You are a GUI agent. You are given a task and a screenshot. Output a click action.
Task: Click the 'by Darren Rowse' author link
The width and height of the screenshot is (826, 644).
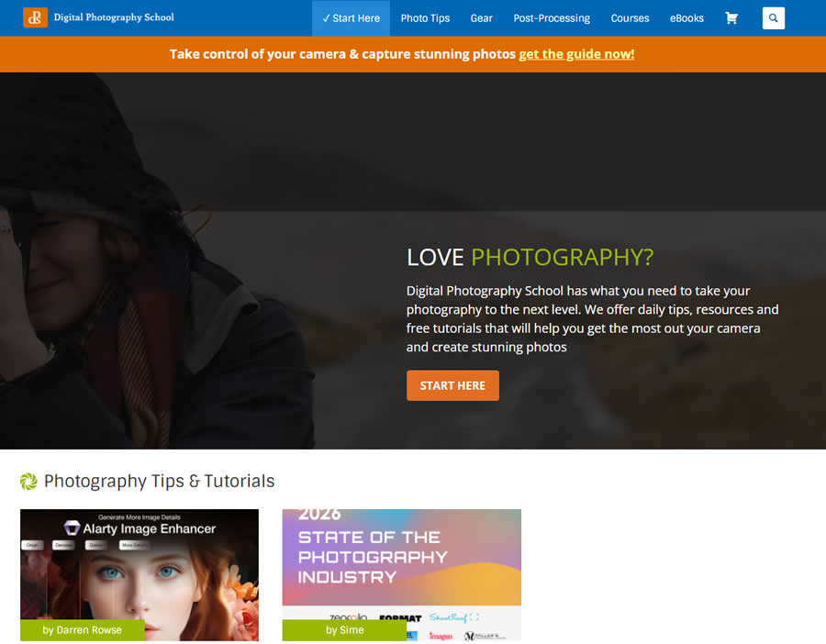(83, 630)
